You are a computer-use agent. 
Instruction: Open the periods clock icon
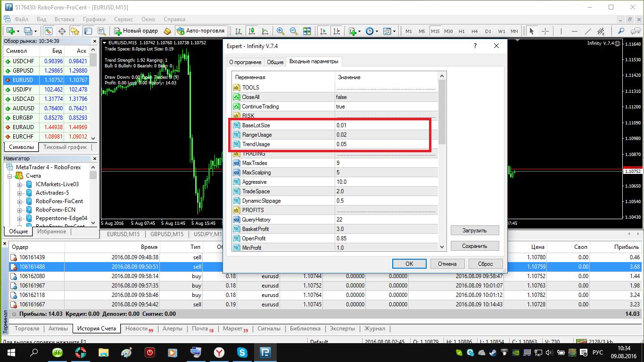(x=372, y=31)
